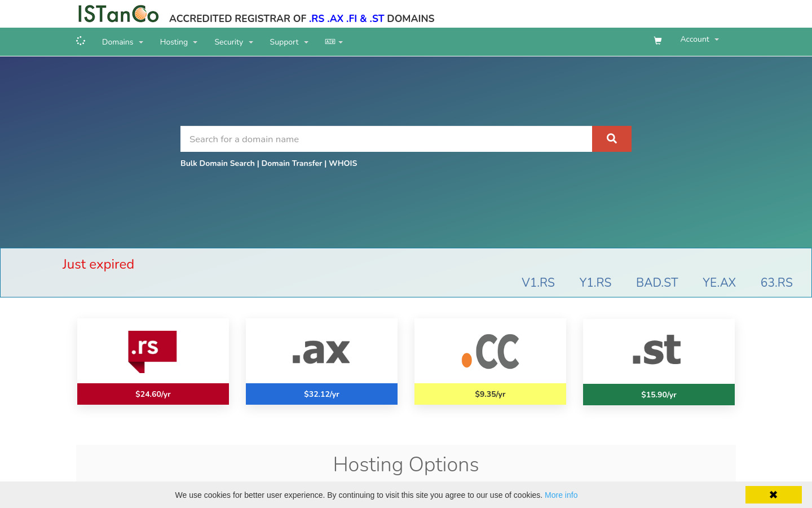Screen dimensions: 812x508
Task: Open the More info cookies link
Action: (x=561, y=495)
